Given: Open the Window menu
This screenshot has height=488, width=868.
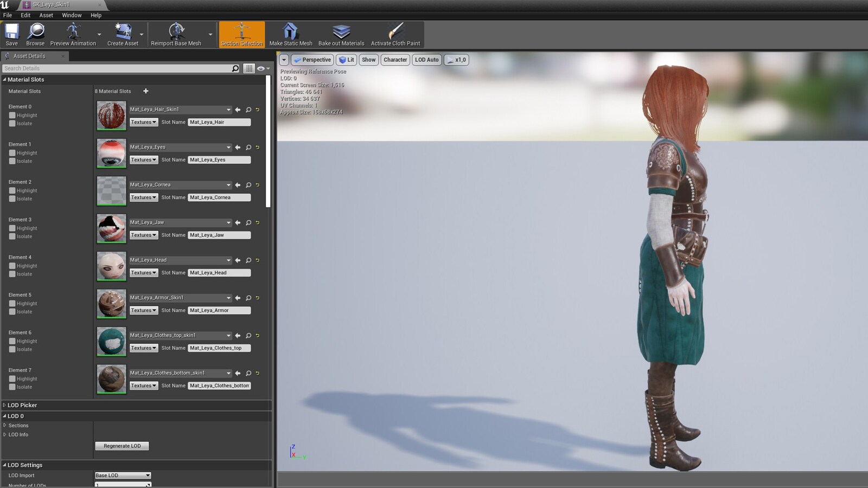Looking at the screenshot, I should click(72, 15).
